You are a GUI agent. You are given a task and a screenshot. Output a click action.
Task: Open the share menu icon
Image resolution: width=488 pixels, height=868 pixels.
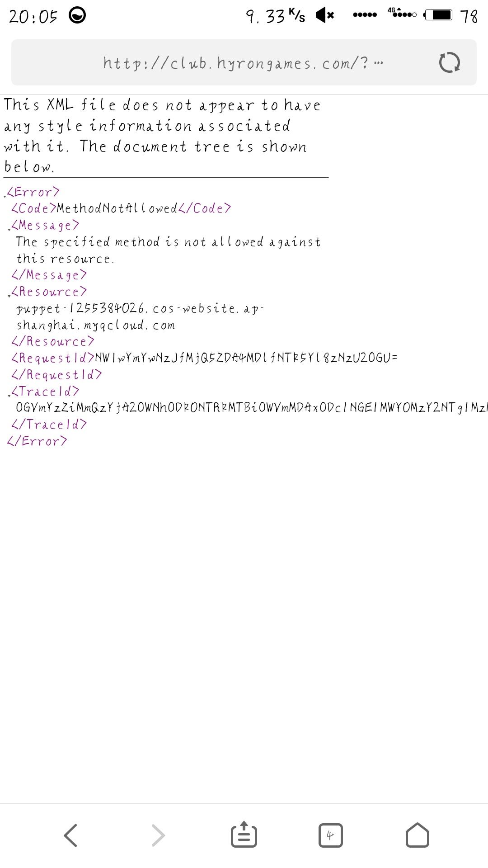click(244, 834)
